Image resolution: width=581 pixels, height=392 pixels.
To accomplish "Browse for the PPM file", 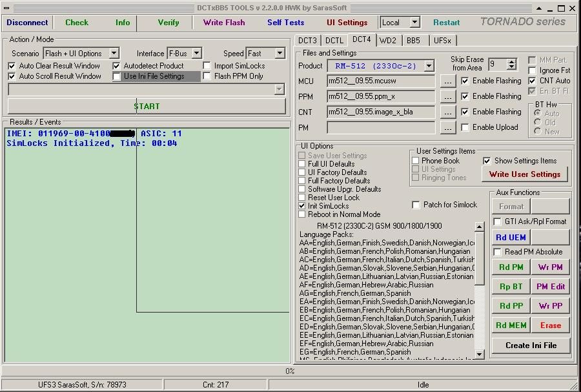I will (x=447, y=97).
